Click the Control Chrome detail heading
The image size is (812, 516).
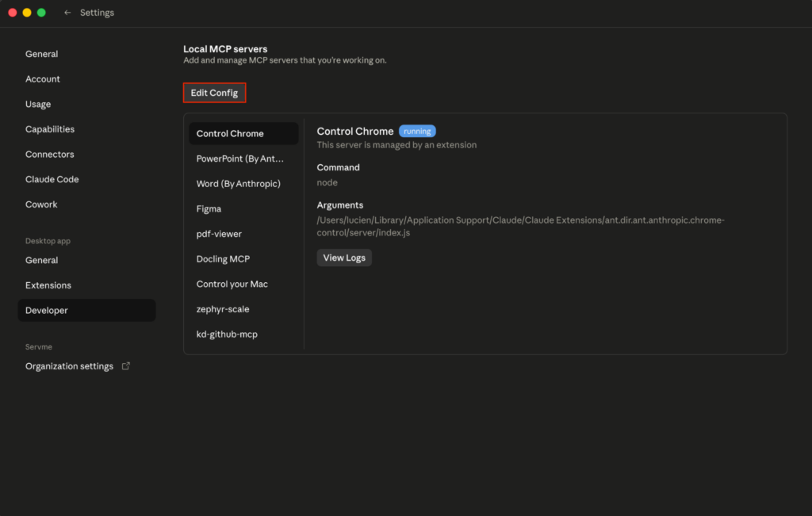coord(355,131)
